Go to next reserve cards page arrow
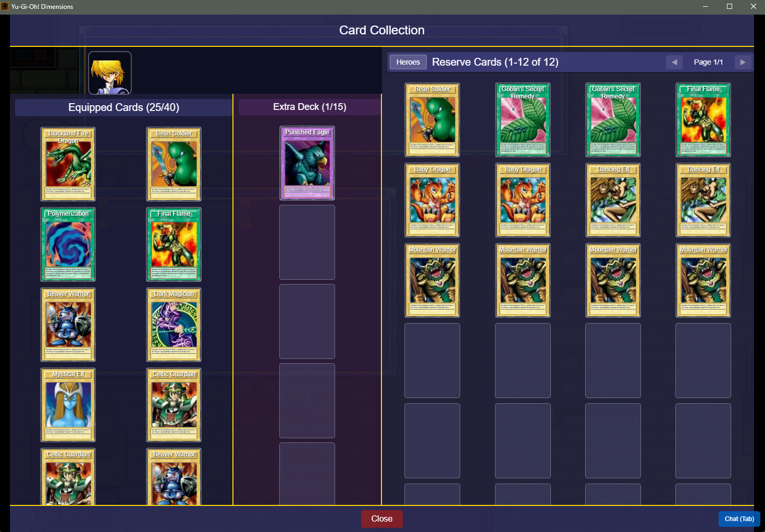The height and width of the screenshot is (532, 765). click(x=743, y=62)
